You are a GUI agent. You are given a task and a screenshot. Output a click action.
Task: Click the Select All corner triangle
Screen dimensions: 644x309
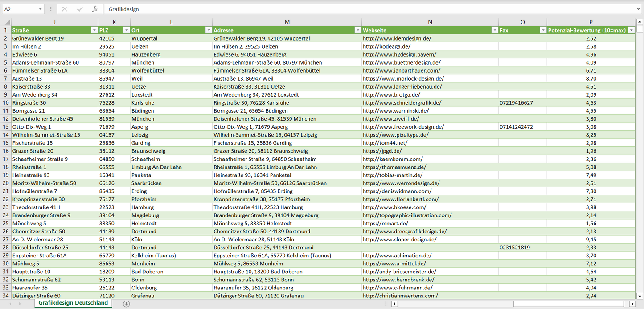7,22
